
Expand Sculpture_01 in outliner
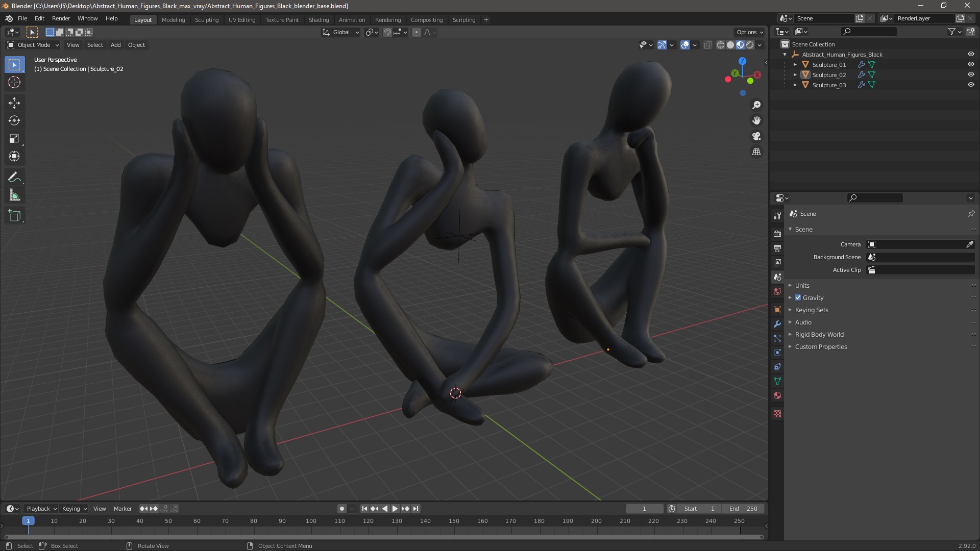[795, 65]
